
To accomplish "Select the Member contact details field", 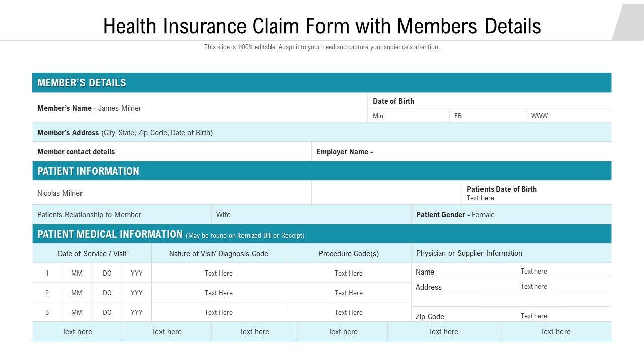I will [x=76, y=152].
